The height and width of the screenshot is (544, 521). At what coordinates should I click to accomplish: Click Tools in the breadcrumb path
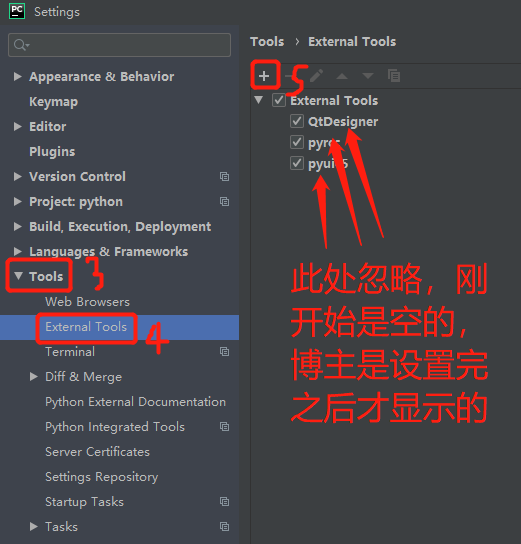point(267,42)
